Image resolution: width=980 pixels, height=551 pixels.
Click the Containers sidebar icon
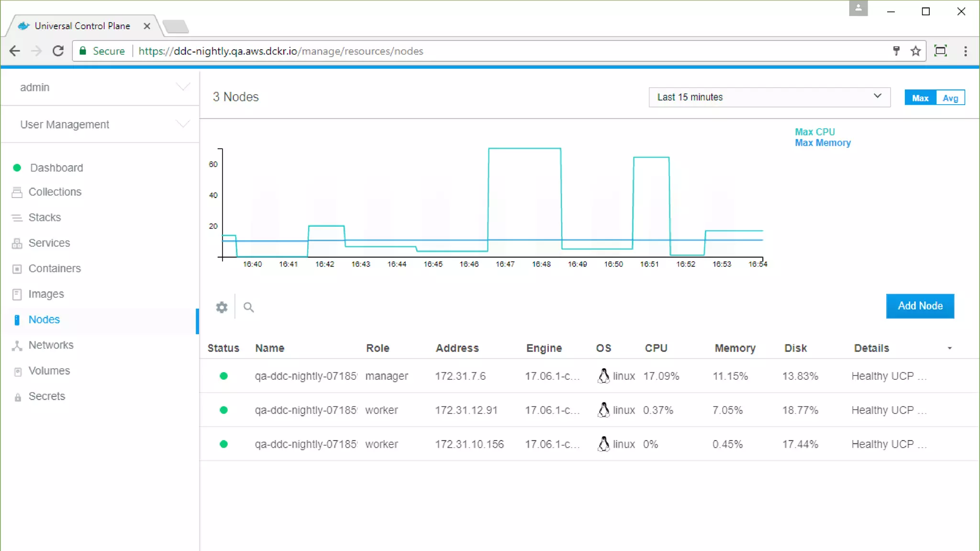click(x=17, y=269)
